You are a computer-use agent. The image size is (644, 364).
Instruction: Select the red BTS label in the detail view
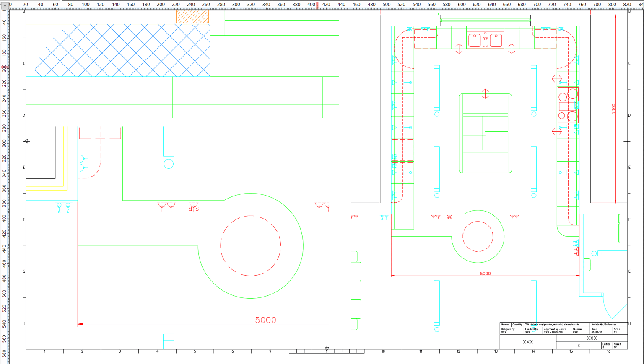194,208
